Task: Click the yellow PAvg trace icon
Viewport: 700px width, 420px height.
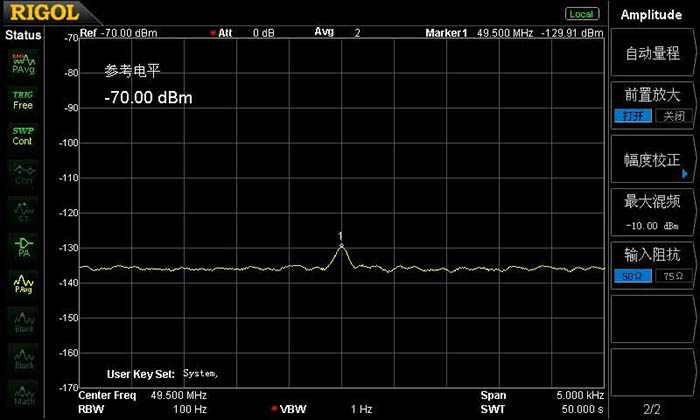Action: click(23, 284)
